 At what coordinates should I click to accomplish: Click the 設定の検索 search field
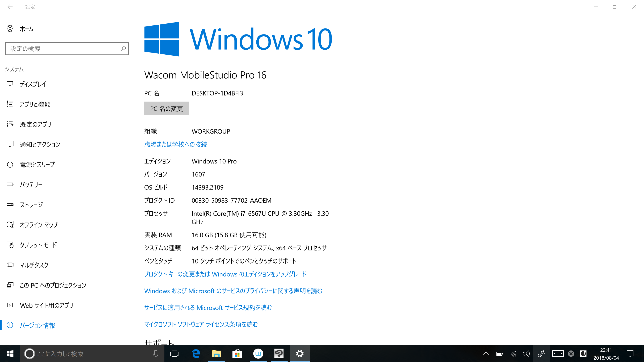[x=67, y=49]
